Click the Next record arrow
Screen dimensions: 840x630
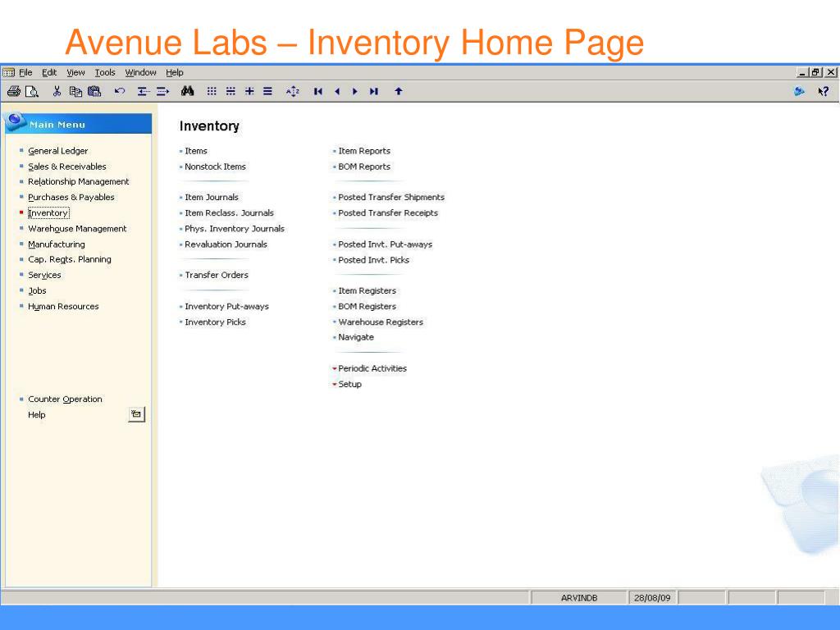pyautogui.click(x=354, y=92)
